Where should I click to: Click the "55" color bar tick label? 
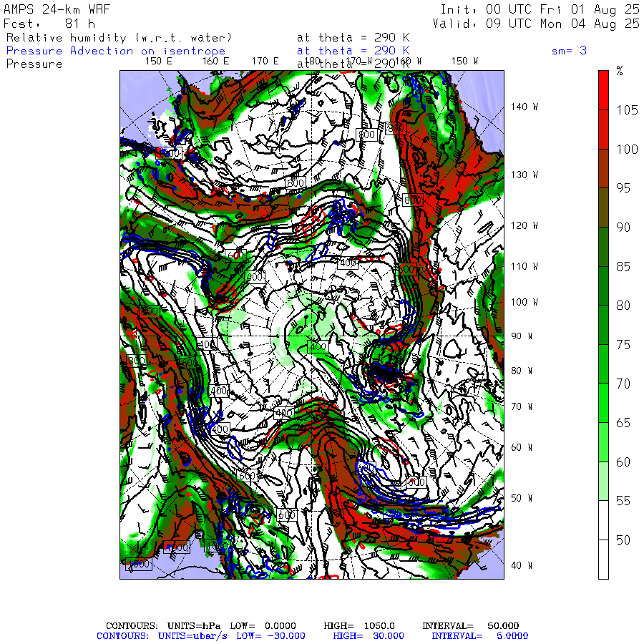(623, 501)
